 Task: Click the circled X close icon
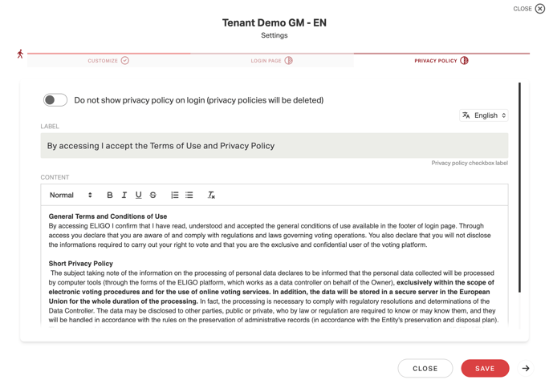[x=540, y=9]
